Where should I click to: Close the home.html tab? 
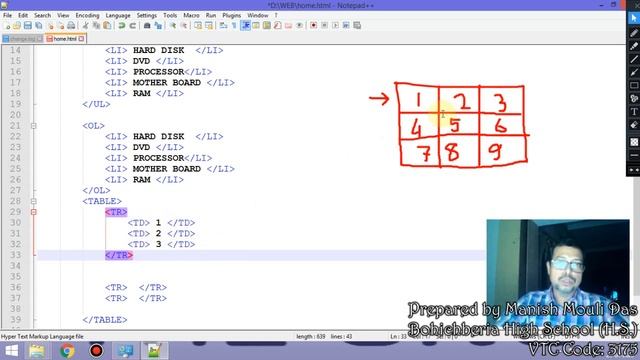(81, 39)
